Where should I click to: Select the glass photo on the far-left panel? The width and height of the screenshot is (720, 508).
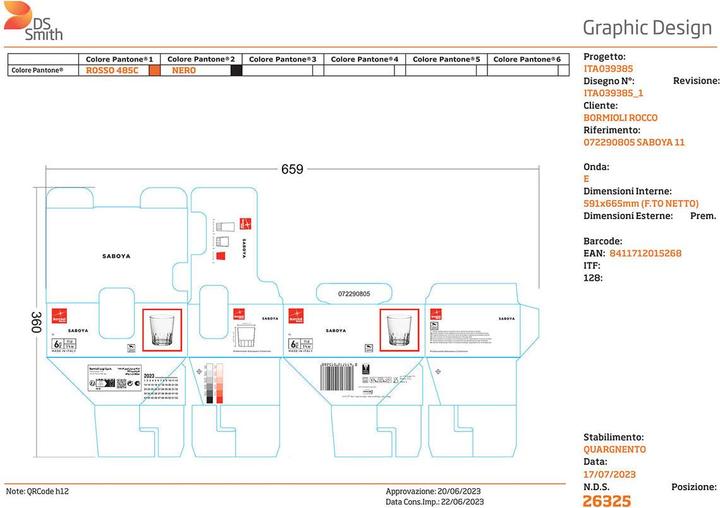click(162, 330)
